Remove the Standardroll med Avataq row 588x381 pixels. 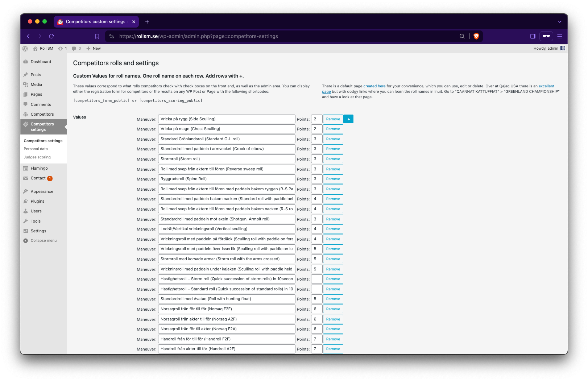pyautogui.click(x=333, y=299)
